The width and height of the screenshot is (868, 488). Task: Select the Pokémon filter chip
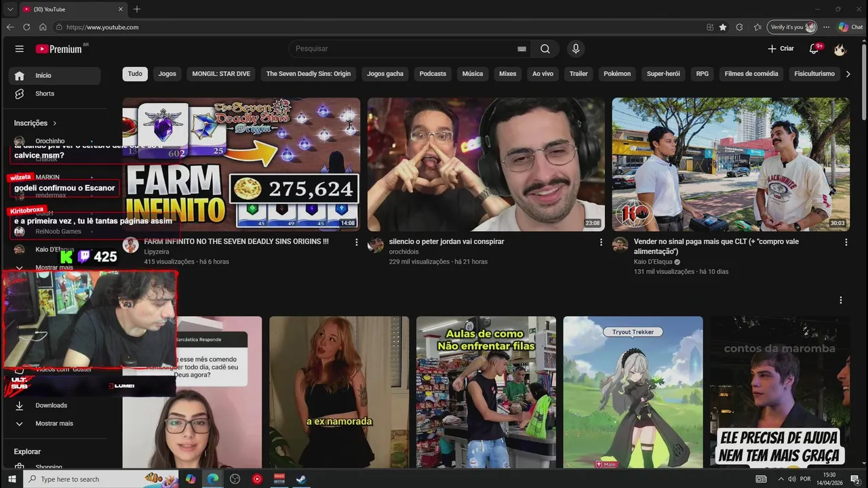(617, 73)
